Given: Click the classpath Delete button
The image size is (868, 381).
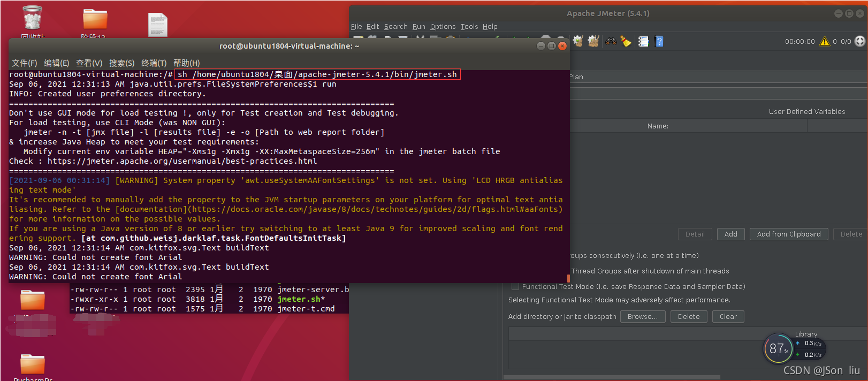Looking at the screenshot, I should click(689, 316).
